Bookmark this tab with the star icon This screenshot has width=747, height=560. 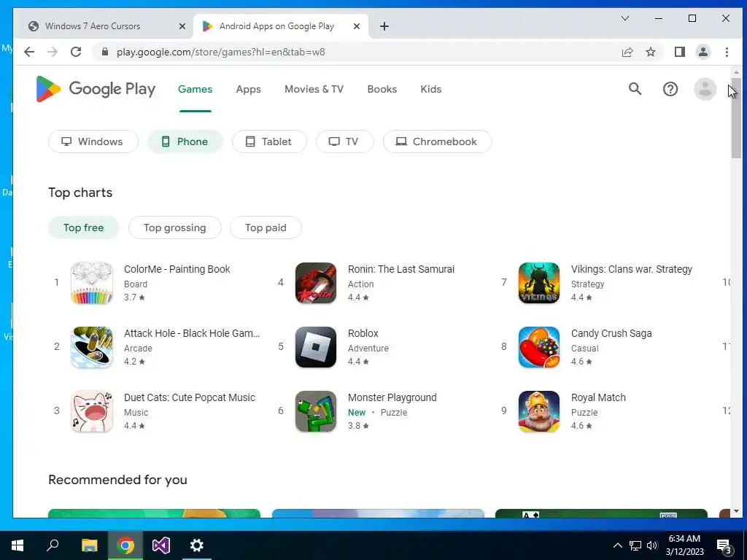coord(651,52)
